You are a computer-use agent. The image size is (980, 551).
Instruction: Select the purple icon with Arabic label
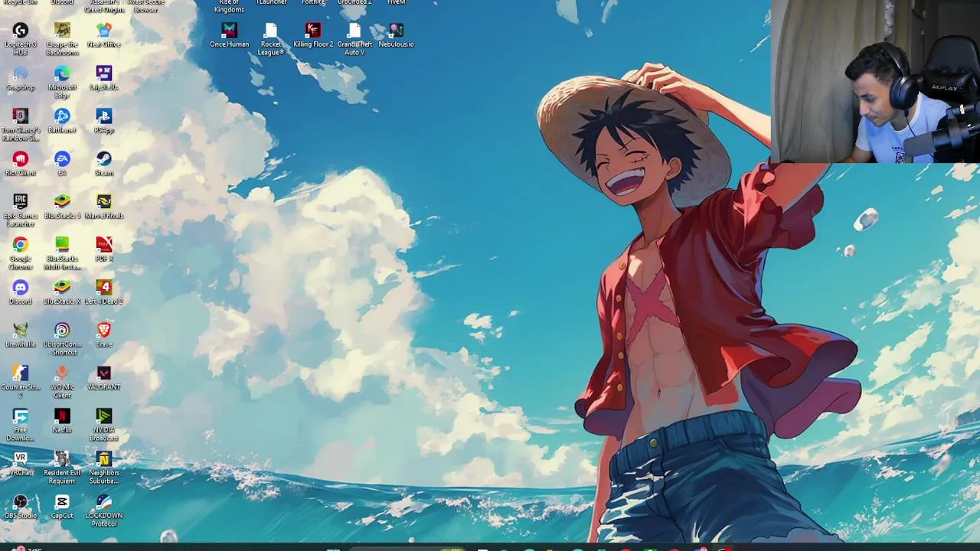(104, 73)
